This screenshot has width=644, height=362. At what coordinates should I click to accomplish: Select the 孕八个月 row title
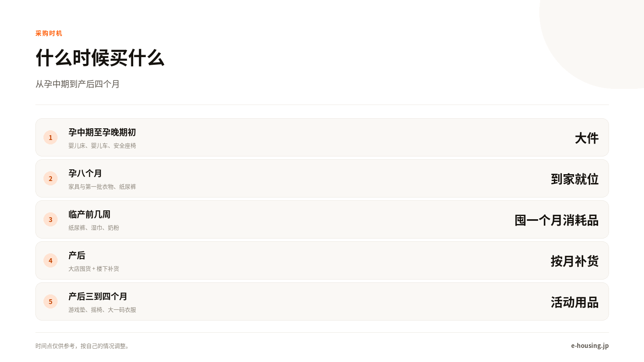pyautogui.click(x=85, y=173)
